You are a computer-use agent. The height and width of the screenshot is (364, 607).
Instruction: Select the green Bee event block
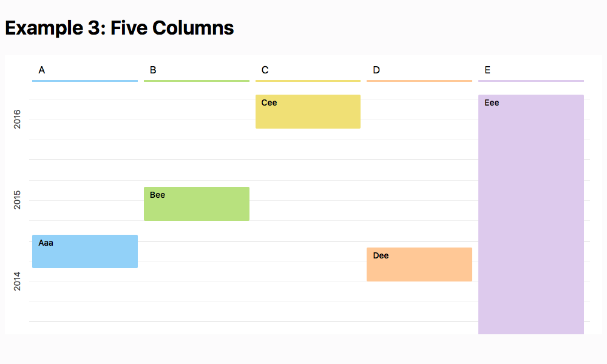(x=197, y=204)
